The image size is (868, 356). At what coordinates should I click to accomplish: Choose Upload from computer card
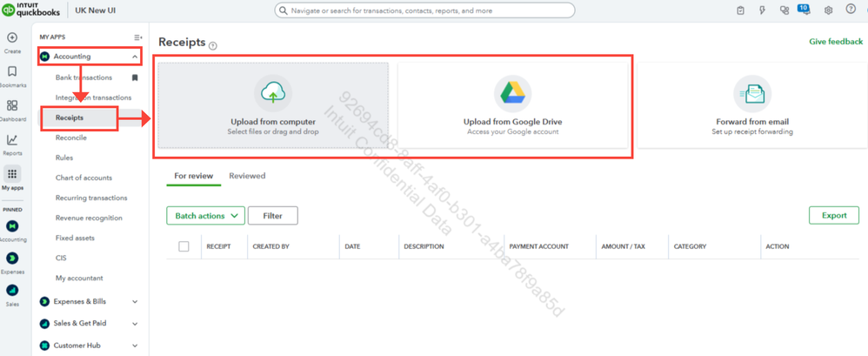273,105
